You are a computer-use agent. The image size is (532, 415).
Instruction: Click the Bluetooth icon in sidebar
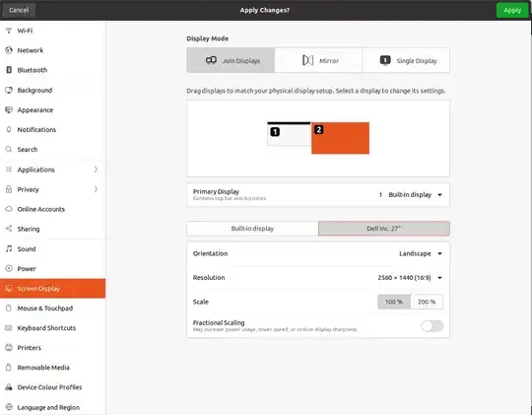(9, 70)
